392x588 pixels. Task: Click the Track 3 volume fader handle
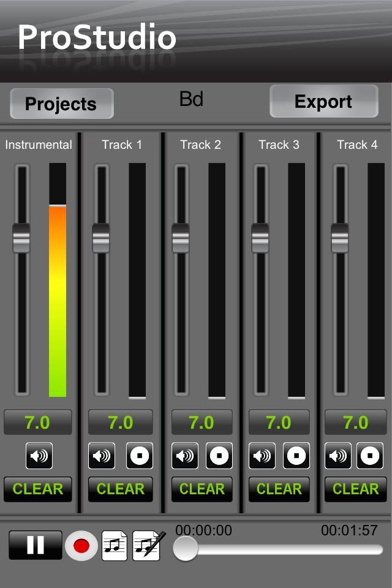click(260, 238)
